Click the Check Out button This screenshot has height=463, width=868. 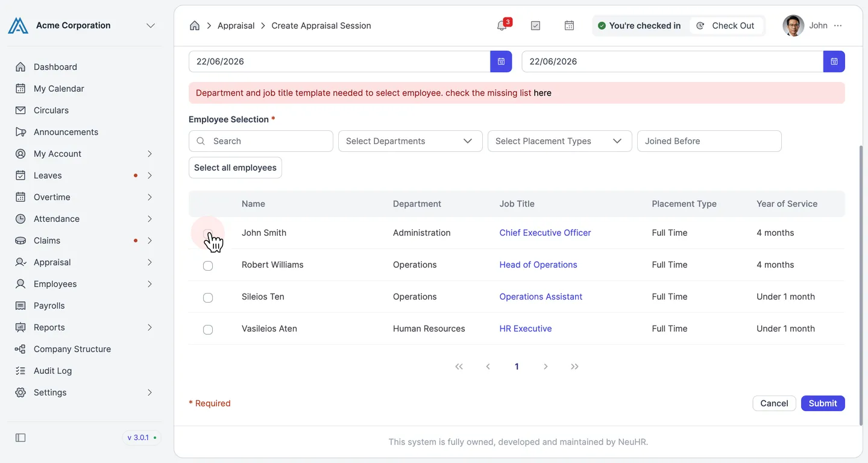coord(726,25)
